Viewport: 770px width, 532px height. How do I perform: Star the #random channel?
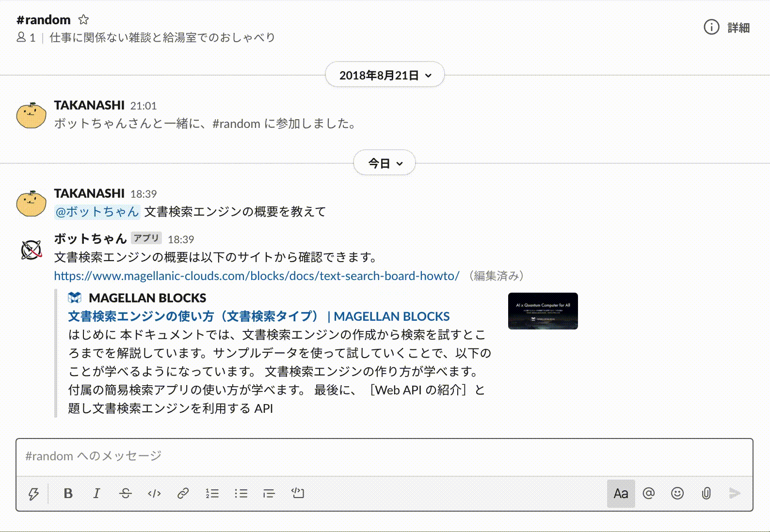[83, 20]
